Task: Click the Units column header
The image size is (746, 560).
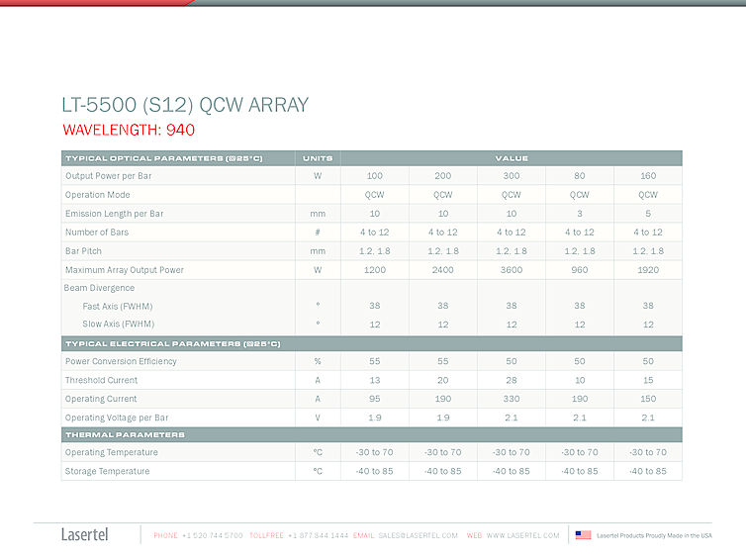Action: (318, 158)
